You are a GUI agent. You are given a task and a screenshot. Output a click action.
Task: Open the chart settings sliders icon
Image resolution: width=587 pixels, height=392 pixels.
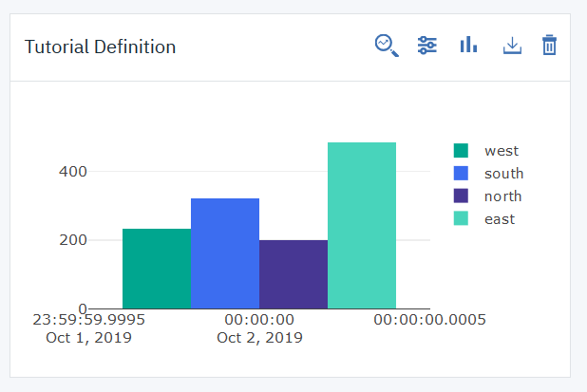click(x=427, y=46)
